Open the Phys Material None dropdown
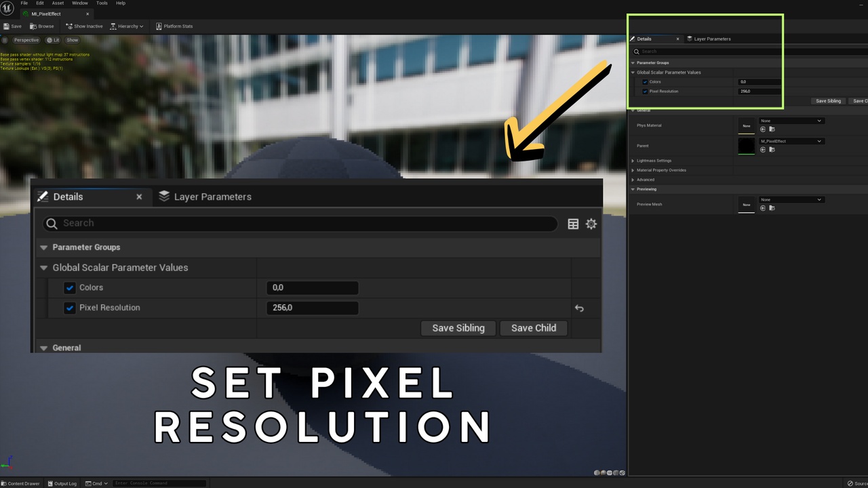Viewport: 868px width, 488px height. pos(791,121)
